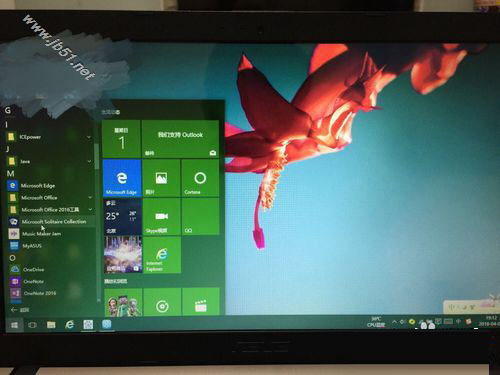Open the calendar tile showing 1
500x375 pixels.
pyautogui.click(x=121, y=139)
